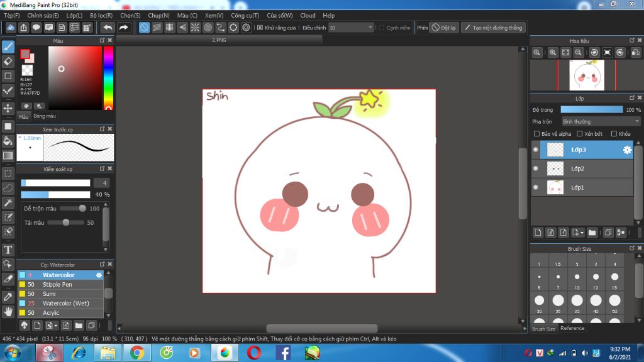Viewport: 644px width, 362px height.
Task: Enable the vanishing point snap
Action: tap(182, 28)
